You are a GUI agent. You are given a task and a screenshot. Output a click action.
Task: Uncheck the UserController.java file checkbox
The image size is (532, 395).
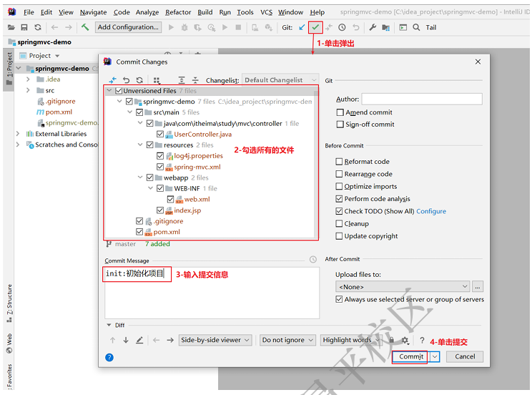tap(160, 134)
